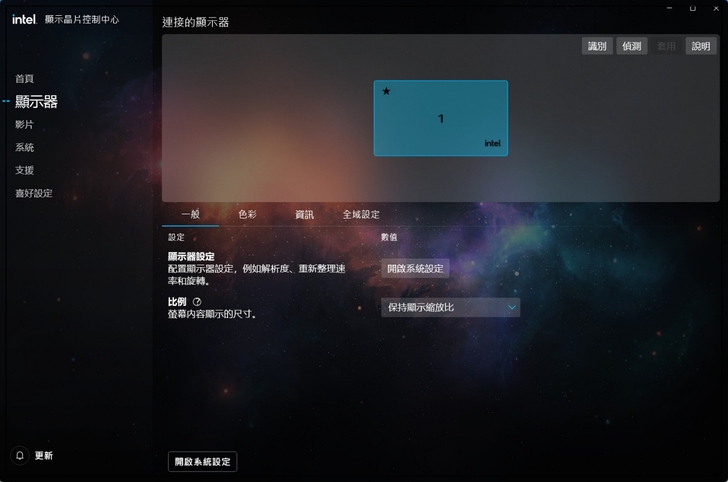Viewport: 728px width, 482px height.
Task: Click the 說明 button
Action: click(701, 46)
